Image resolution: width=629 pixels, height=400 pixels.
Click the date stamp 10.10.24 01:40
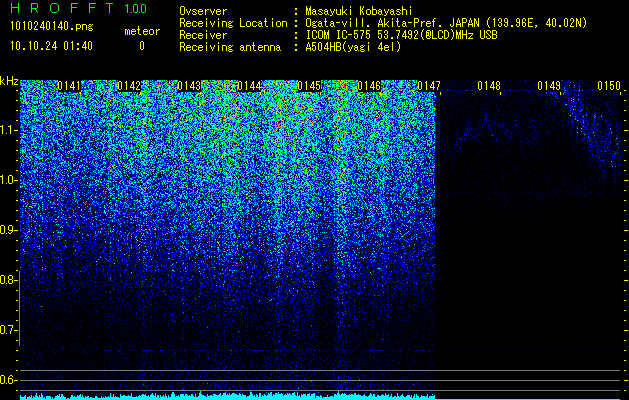coord(51,46)
